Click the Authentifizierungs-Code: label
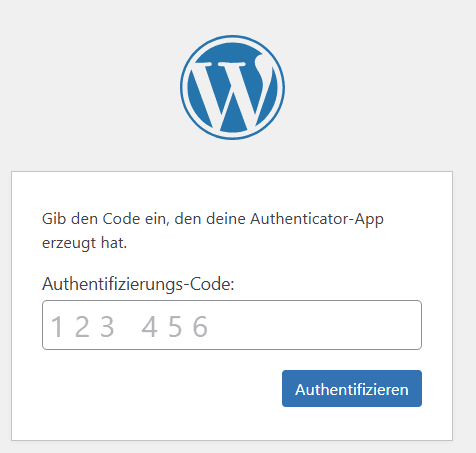The width and height of the screenshot is (476, 453). pyautogui.click(x=138, y=284)
